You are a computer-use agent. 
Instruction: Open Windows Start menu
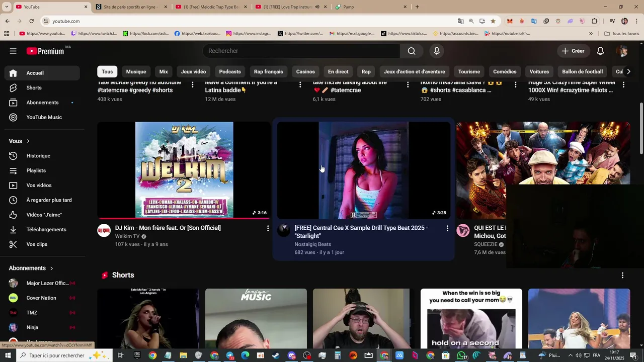pyautogui.click(x=9, y=355)
